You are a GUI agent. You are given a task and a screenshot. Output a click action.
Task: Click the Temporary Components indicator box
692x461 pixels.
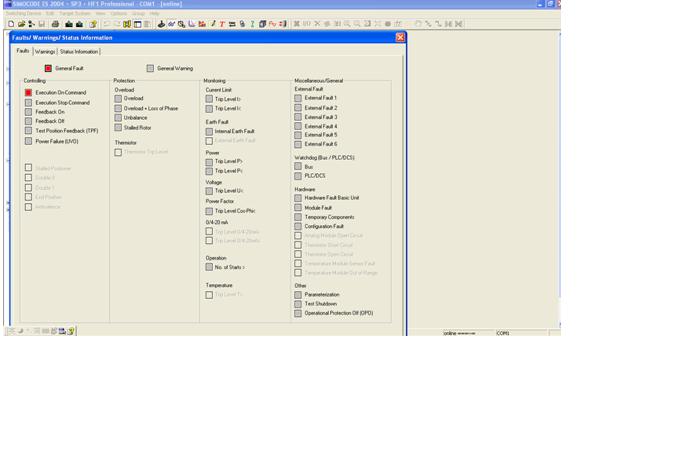(298, 217)
